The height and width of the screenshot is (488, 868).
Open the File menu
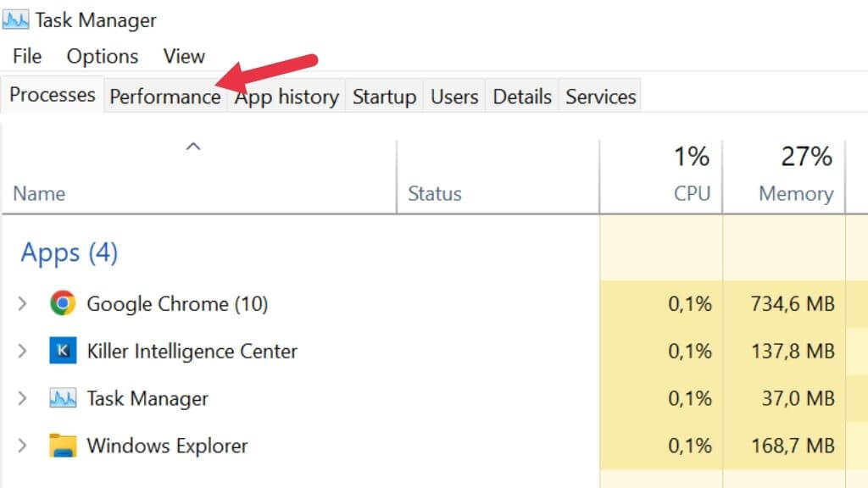coord(27,57)
